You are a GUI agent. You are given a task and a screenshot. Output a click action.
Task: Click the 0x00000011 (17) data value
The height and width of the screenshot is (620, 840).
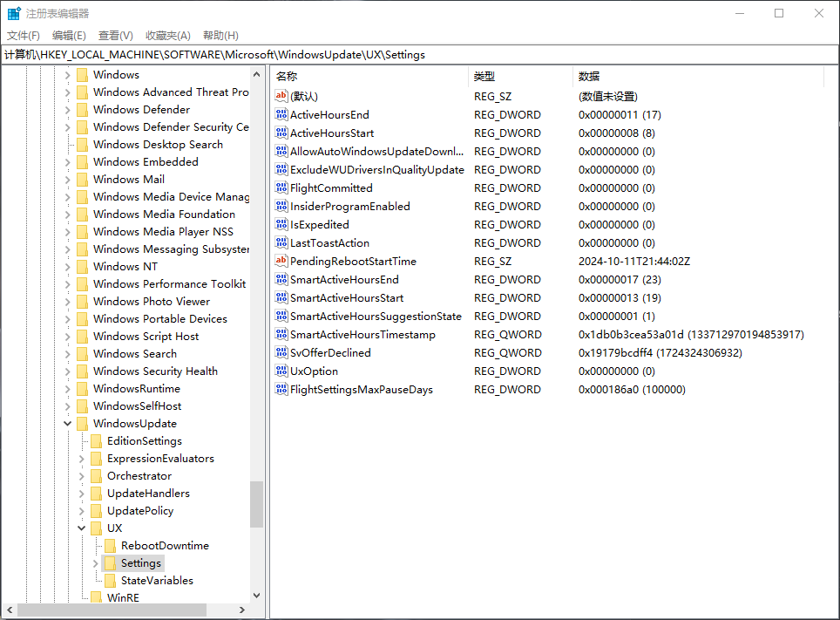tap(620, 115)
